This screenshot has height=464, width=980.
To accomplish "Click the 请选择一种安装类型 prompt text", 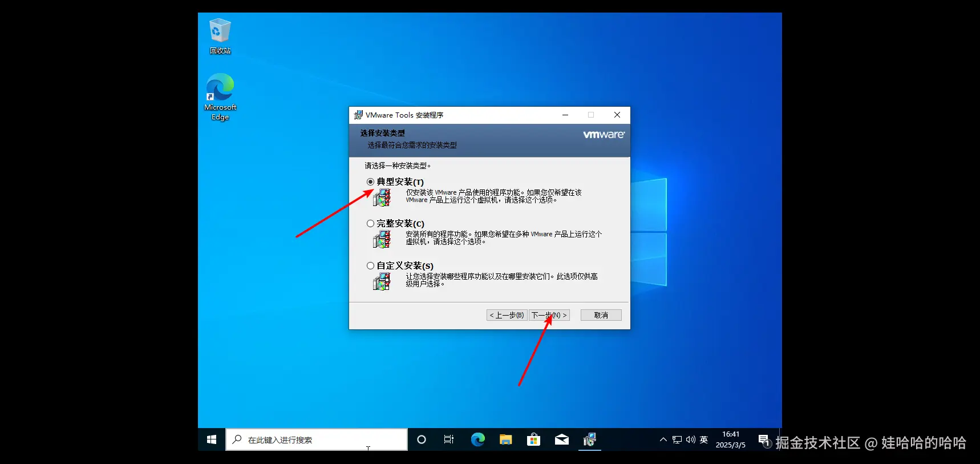I will pos(398,166).
